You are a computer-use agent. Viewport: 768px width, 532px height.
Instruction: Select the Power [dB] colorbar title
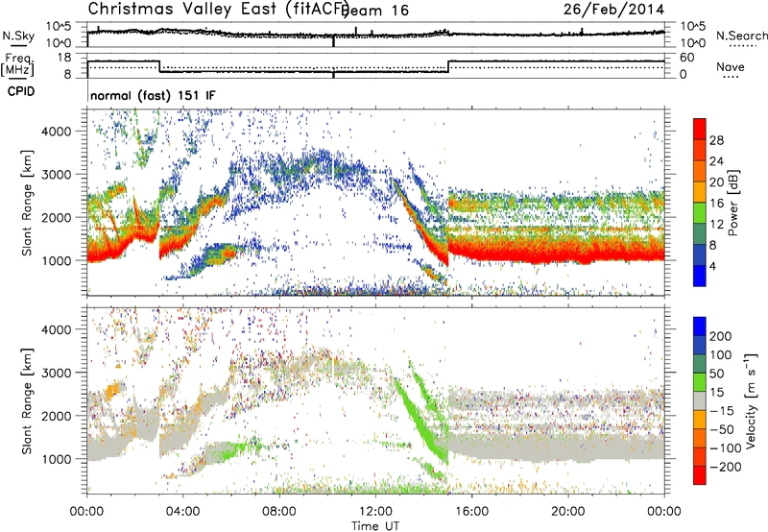click(733, 203)
